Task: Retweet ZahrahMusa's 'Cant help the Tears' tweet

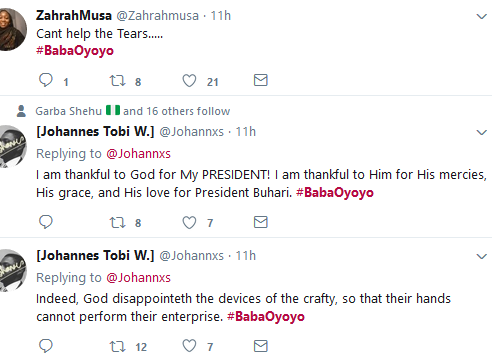Action: pyautogui.click(x=117, y=81)
